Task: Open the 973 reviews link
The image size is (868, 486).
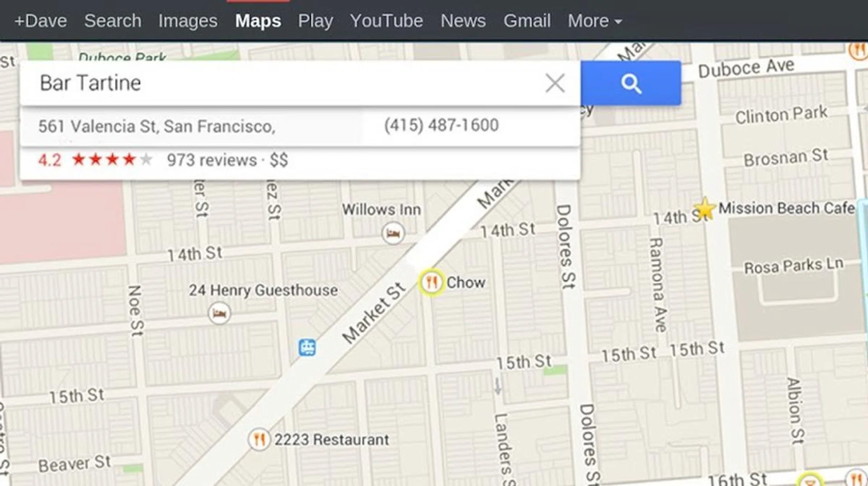Action: (212, 160)
